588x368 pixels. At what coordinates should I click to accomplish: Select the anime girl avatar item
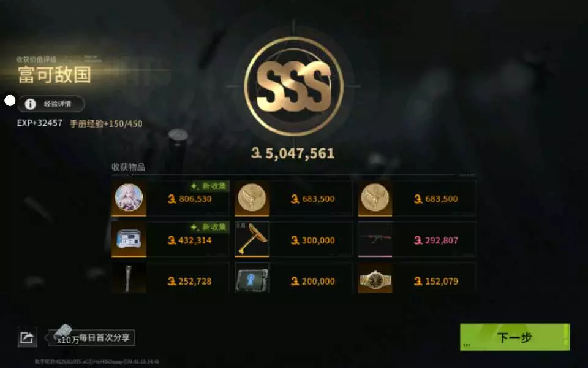[129, 198]
